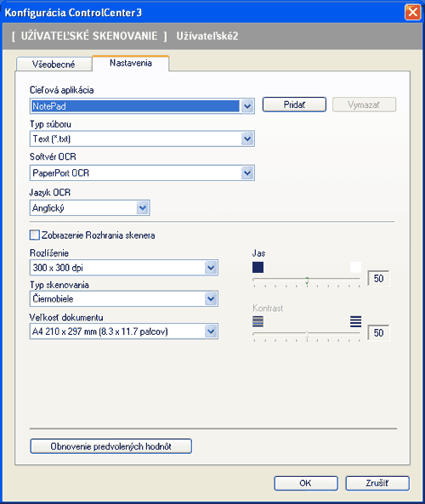Click the Jas value field showing 50

coord(378,279)
